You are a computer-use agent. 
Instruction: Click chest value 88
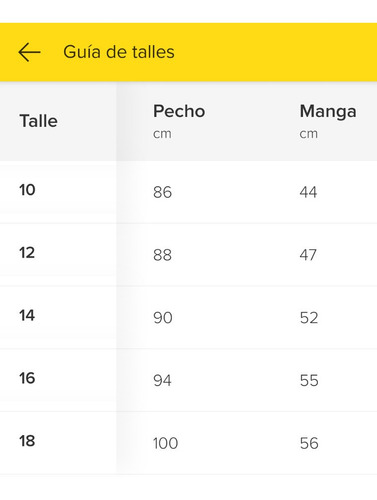click(163, 255)
